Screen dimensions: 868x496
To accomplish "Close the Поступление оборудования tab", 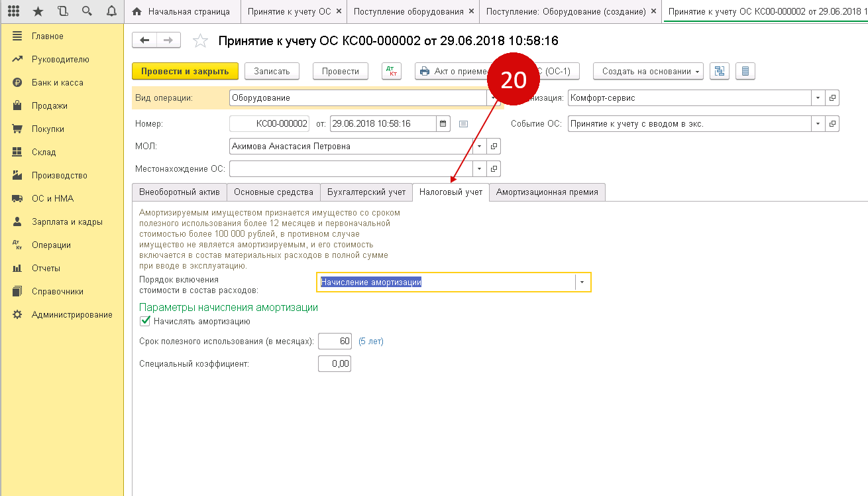I will click(471, 12).
